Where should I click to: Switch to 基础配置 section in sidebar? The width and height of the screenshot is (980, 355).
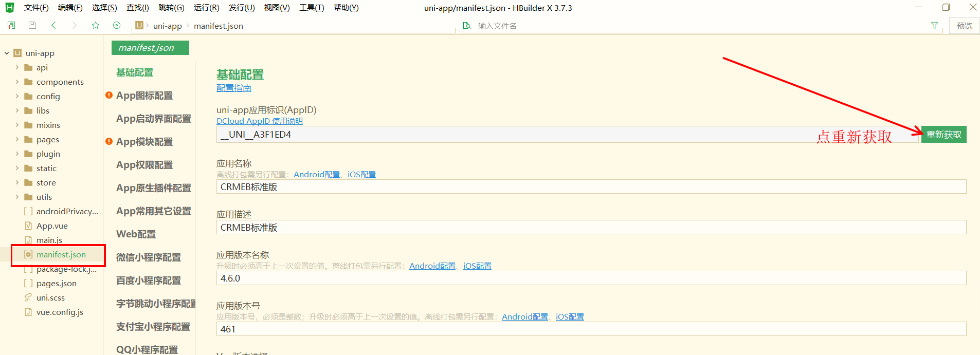135,72
